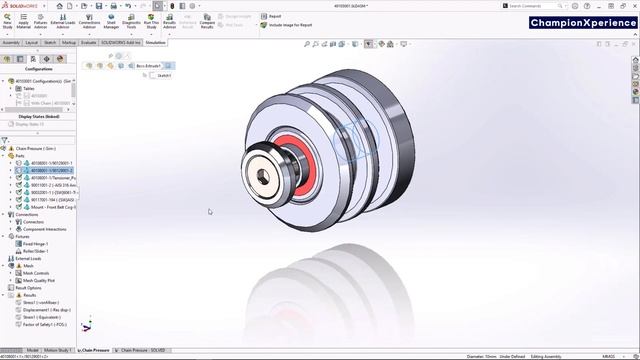Click the tree filter funnel icon
The image size is (640, 360).
4,140
